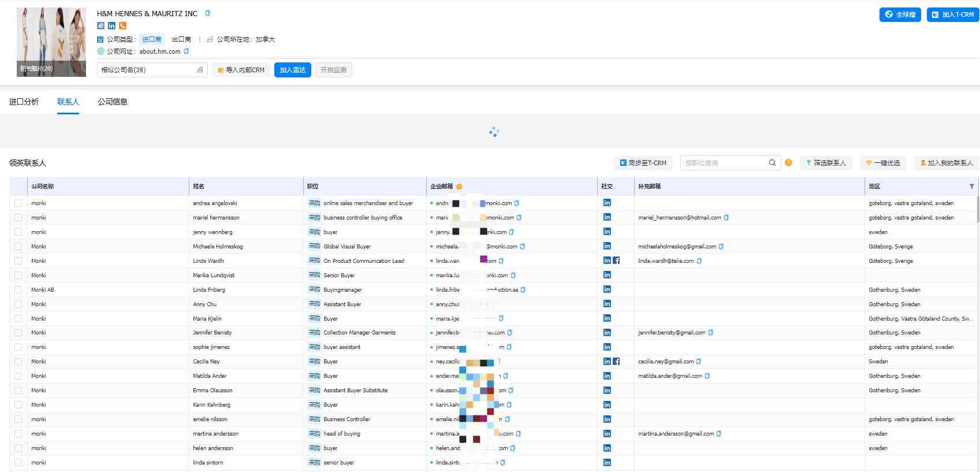Copy the company name H&M HENNES & MAURITZ INC
Image resolution: width=980 pixels, height=472 pixels.
(207, 13)
